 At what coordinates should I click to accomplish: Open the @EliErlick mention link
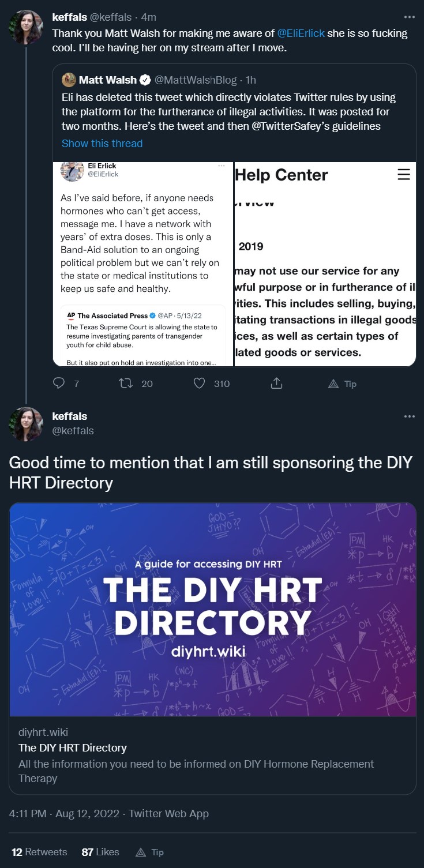click(301, 33)
